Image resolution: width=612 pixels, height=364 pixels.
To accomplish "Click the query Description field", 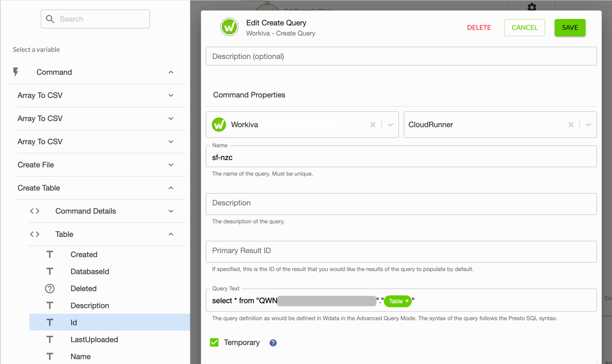I will point(401,204).
